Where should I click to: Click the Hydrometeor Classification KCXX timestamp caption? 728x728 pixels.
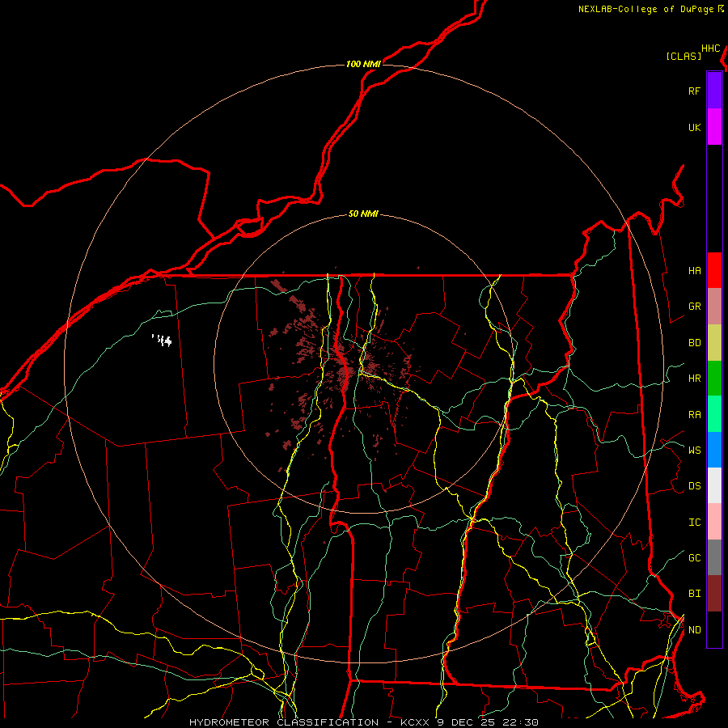click(364, 722)
